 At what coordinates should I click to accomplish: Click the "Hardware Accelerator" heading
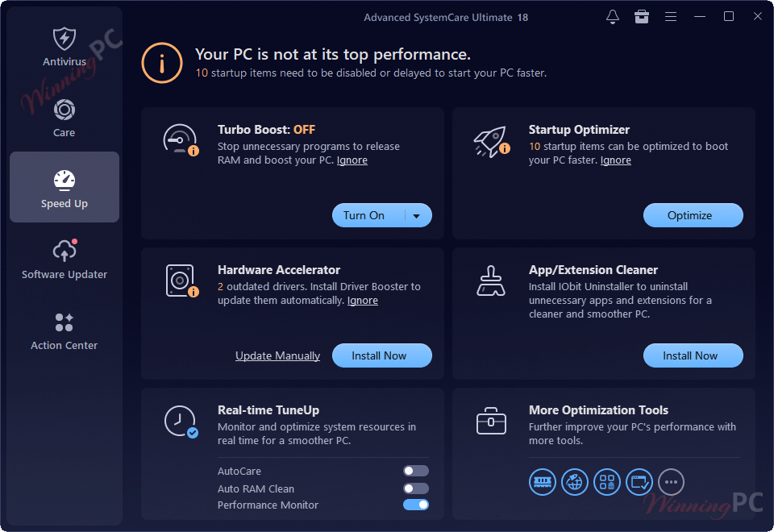279,270
